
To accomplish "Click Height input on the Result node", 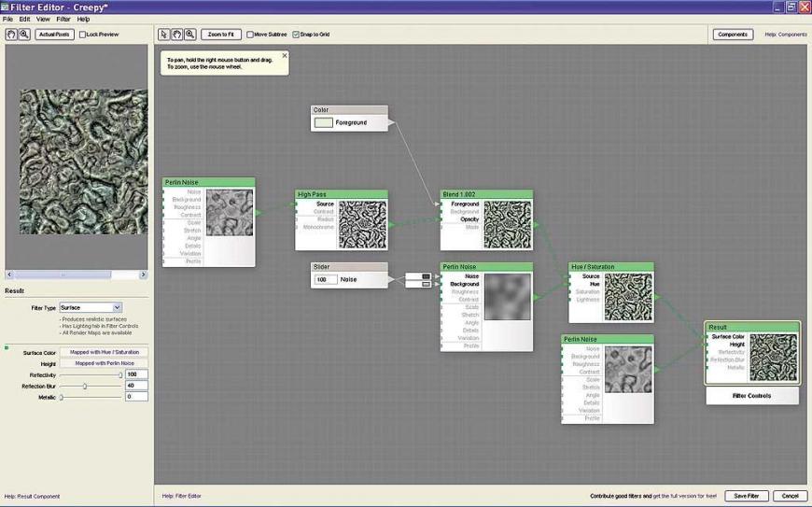I will pos(737,345).
